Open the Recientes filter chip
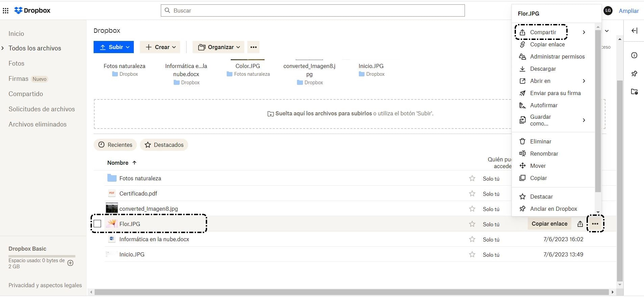Screen dimensions: 644x297 (x=115, y=145)
